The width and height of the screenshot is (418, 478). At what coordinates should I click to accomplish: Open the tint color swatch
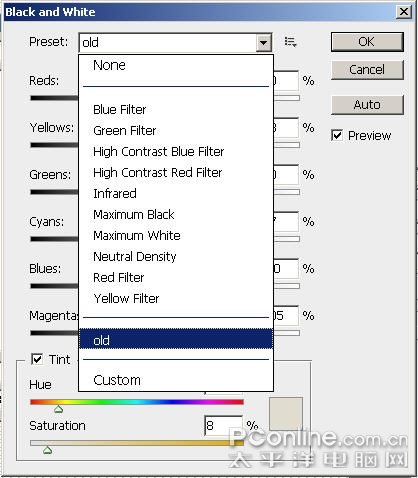coord(286,413)
